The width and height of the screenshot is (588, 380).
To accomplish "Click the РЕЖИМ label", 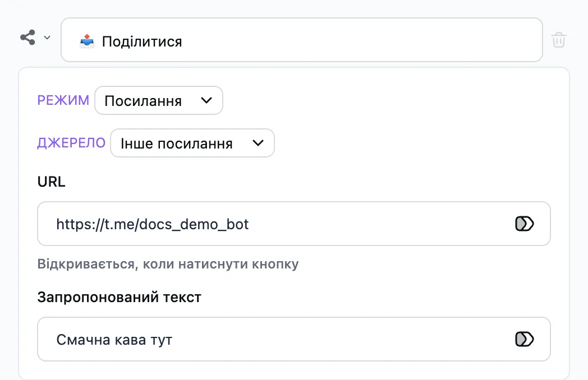I will point(63,100).
